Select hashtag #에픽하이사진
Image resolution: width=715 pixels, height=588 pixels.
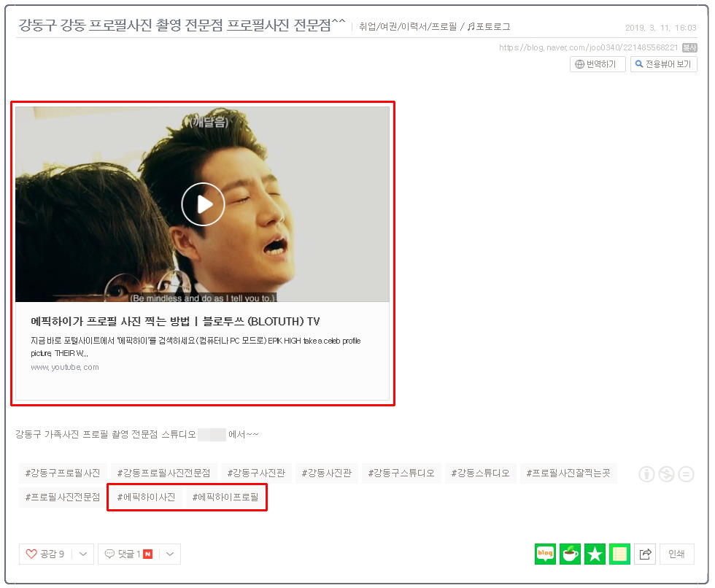pos(147,497)
